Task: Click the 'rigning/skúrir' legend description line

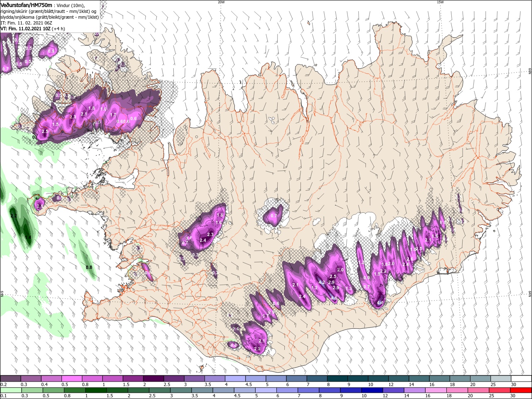Action: point(48,11)
